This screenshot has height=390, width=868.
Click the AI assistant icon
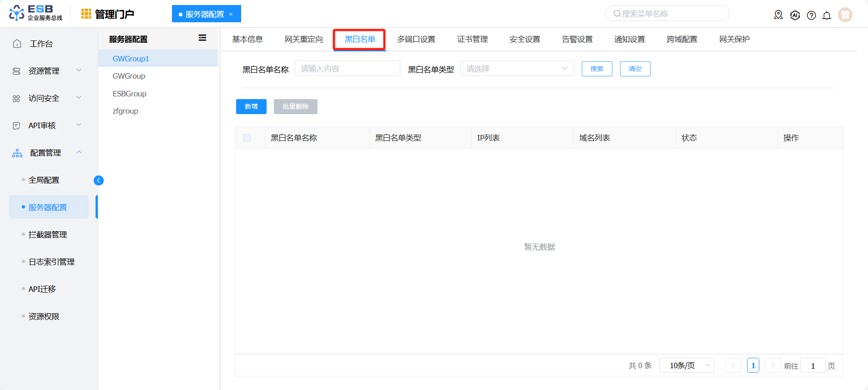[795, 15]
